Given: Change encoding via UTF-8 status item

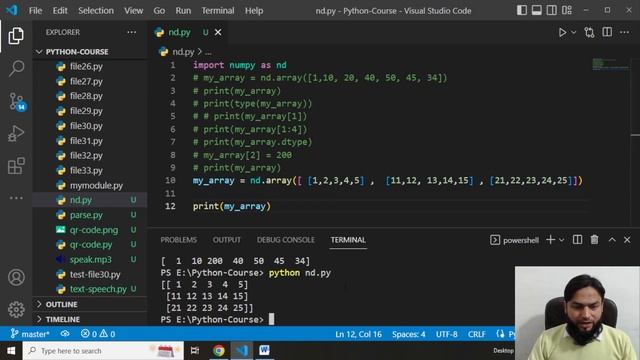Looking at the screenshot, I should tap(447, 334).
